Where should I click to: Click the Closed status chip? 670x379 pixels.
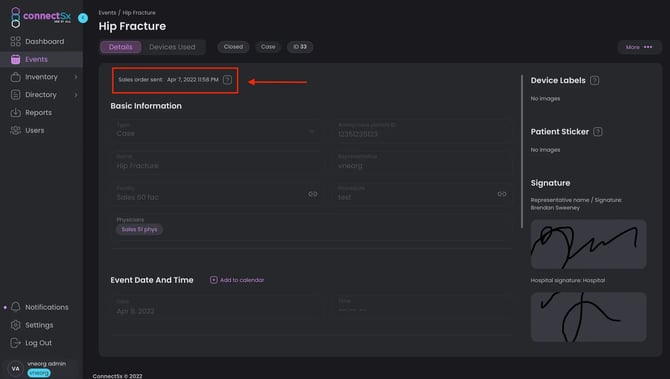click(233, 47)
